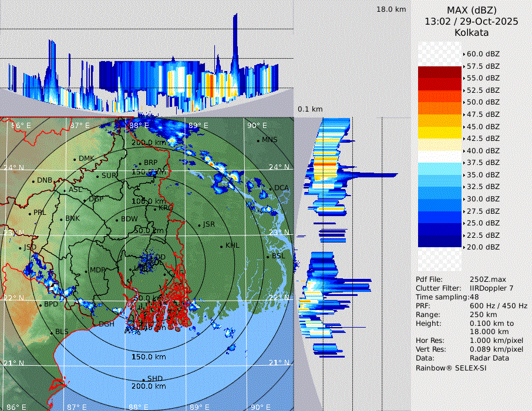Screen dimensions: 532x411
Task: Click the MAX (dBZ) title text
Action: [x=471, y=10]
